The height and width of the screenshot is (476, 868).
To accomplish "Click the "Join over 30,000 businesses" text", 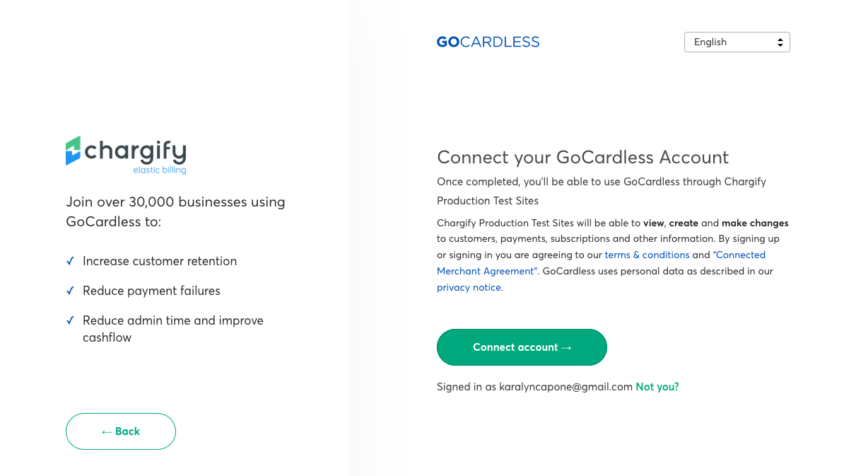I will tap(175, 202).
